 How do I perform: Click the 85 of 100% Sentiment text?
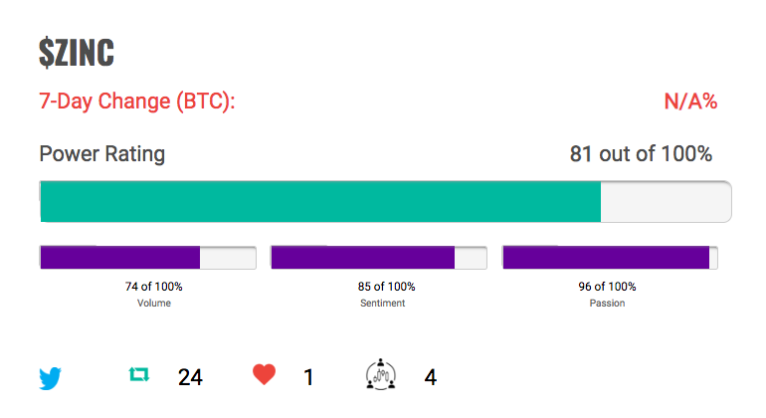[x=386, y=287]
